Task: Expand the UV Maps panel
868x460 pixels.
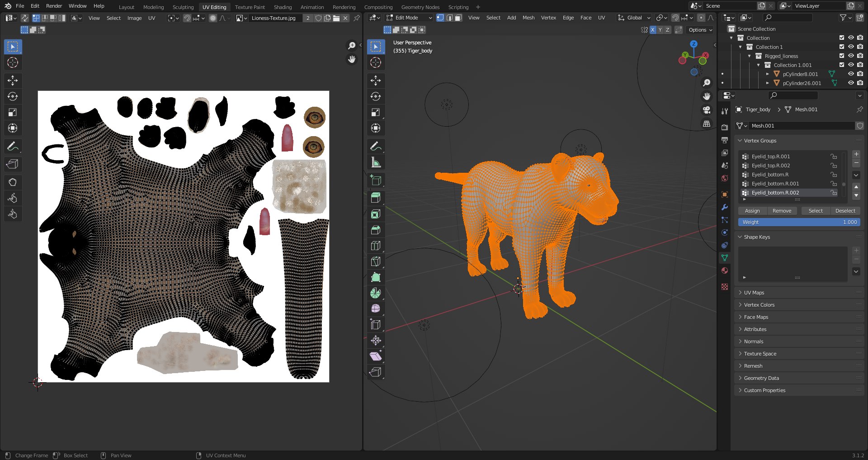Action: click(x=754, y=293)
